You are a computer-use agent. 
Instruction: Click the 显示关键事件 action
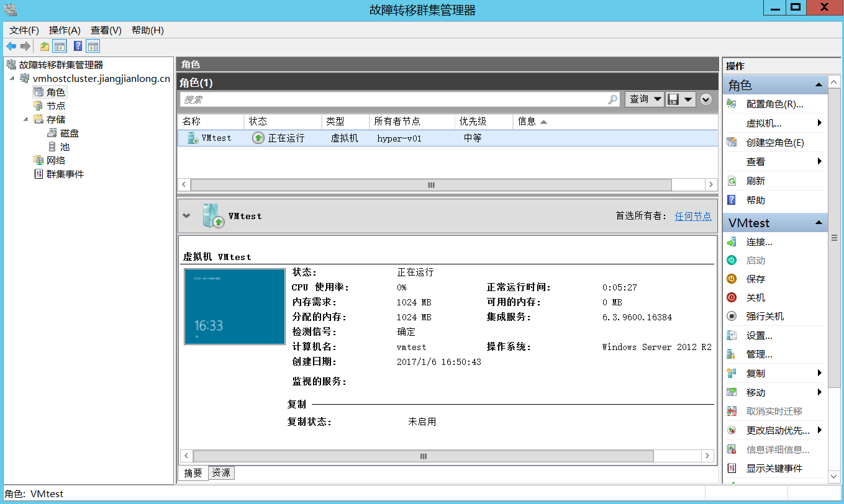click(x=774, y=469)
